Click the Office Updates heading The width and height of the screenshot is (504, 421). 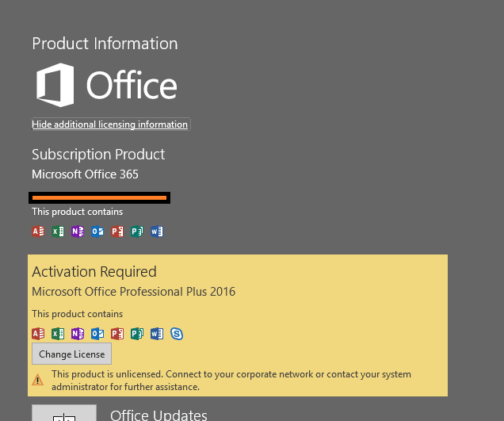158,415
